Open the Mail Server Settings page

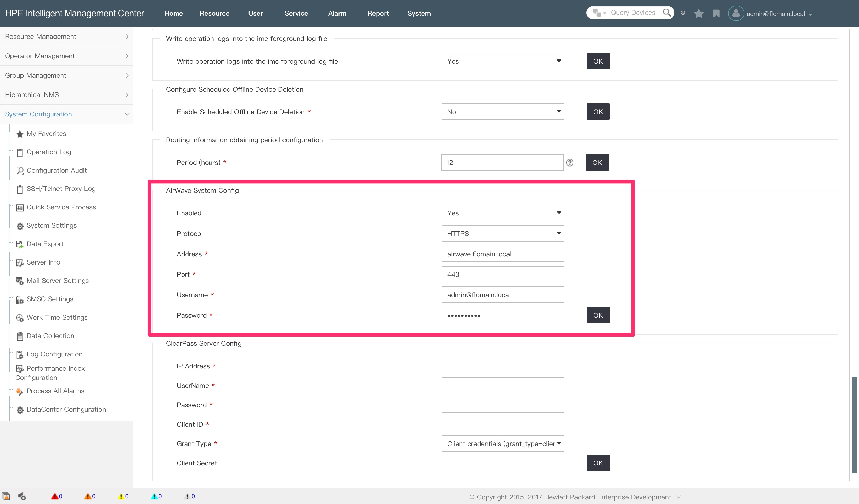coord(58,281)
